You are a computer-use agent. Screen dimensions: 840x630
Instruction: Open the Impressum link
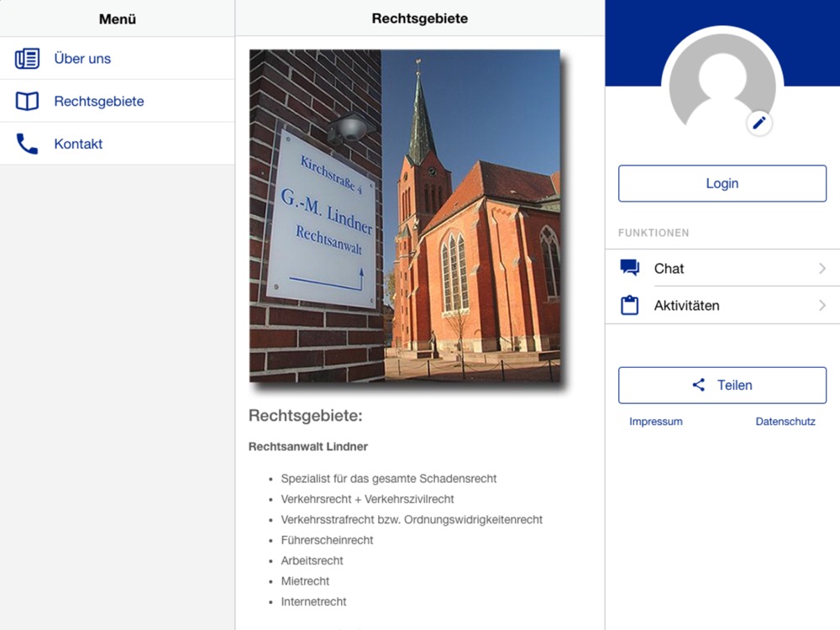[656, 422]
